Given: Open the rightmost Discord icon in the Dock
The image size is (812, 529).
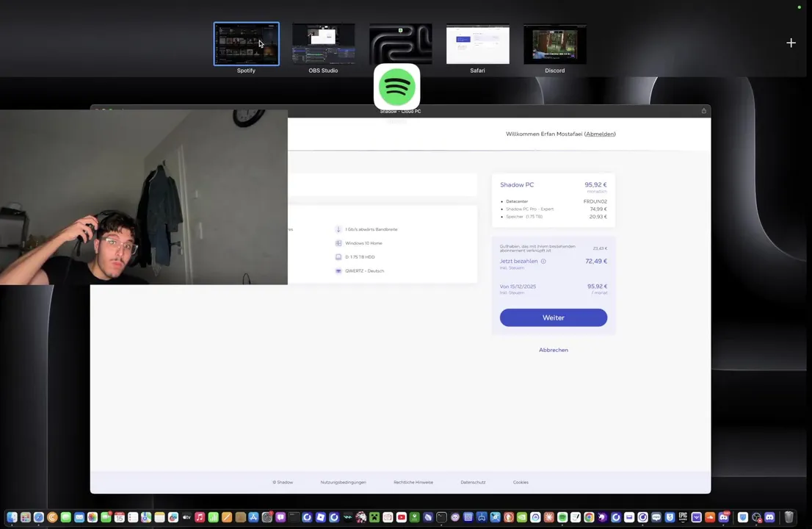Looking at the screenshot, I should click(x=770, y=517).
